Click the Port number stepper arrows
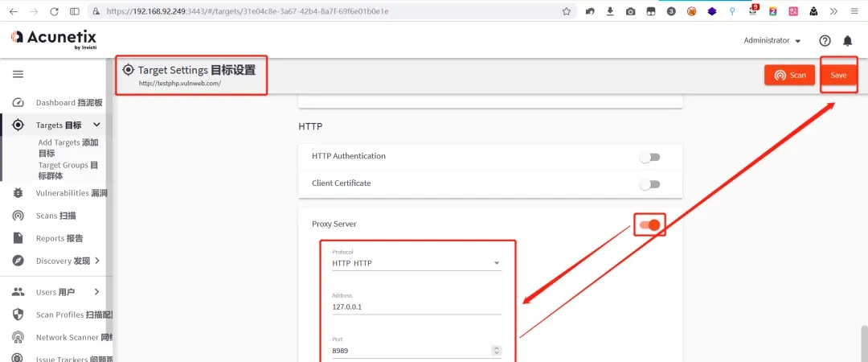The width and height of the screenshot is (868, 362). 497,351
